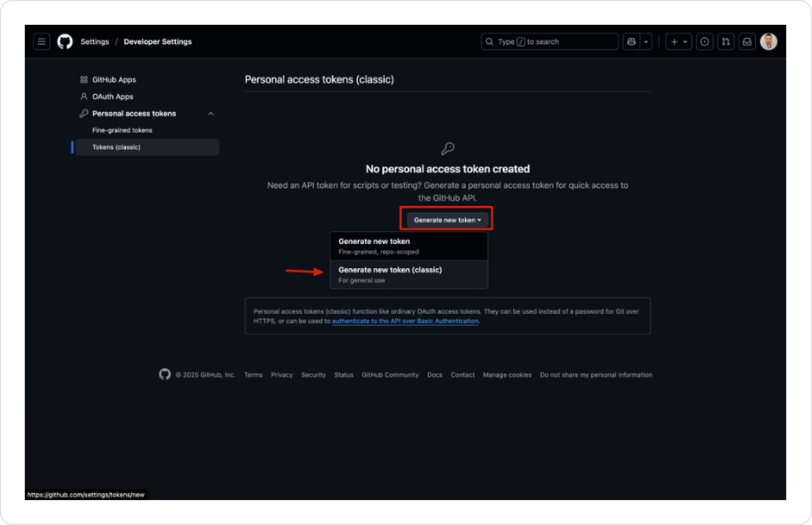Viewport: 812px width, 525px height.
Task: Open the Docs footer link
Action: coord(435,375)
